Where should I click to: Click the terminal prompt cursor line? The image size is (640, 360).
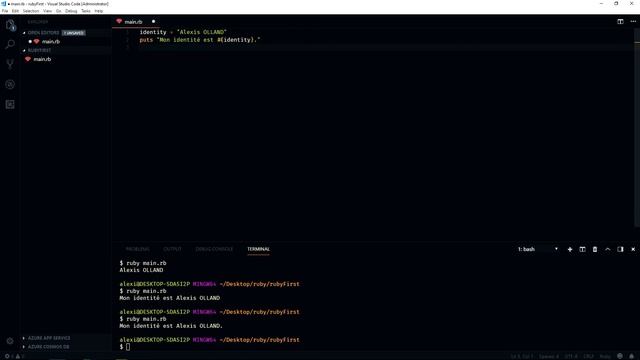[125, 347]
